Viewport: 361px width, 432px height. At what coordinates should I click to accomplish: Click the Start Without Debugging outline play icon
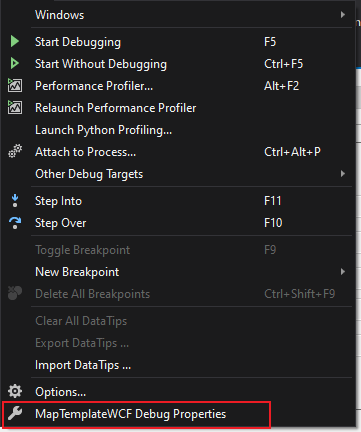(15, 63)
